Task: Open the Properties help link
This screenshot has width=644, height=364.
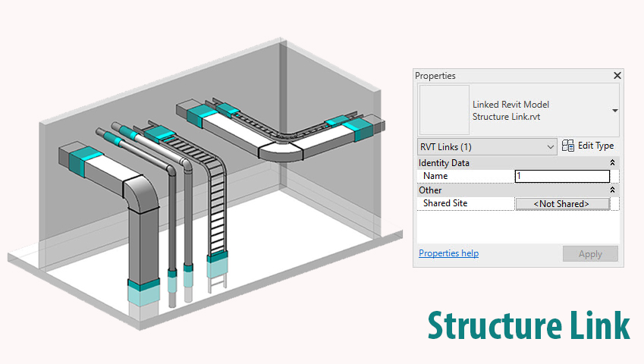Action: pos(448,253)
